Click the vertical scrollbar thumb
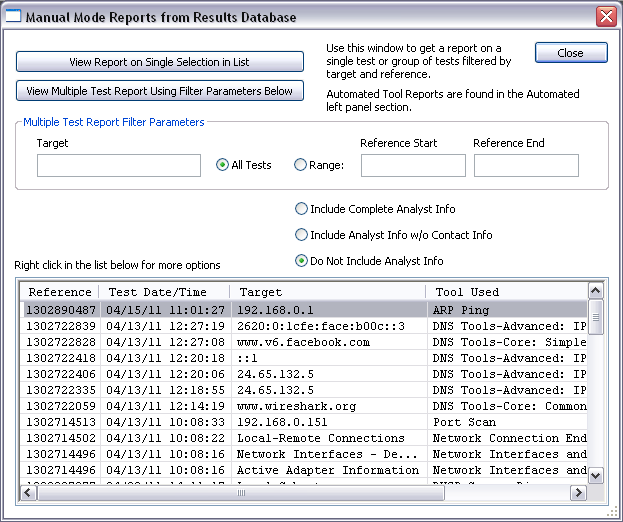Image resolution: width=623 pixels, height=522 pixels. 596,317
